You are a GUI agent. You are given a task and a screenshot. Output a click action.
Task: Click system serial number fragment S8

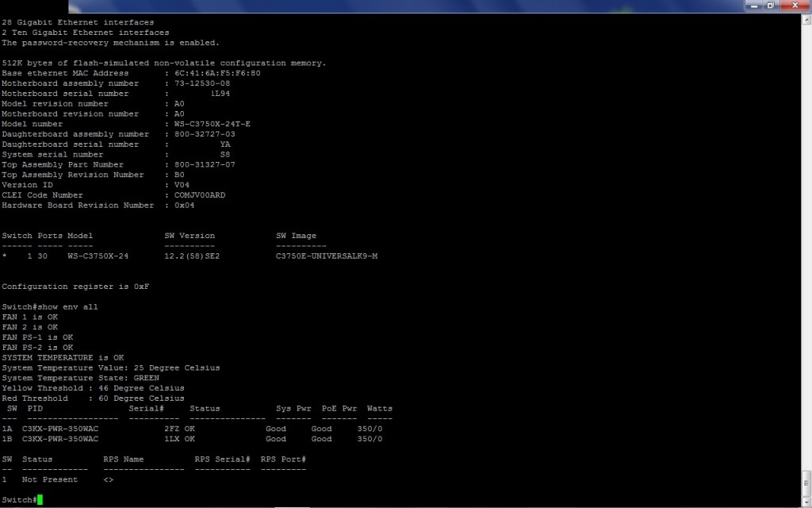tap(225, 155)
